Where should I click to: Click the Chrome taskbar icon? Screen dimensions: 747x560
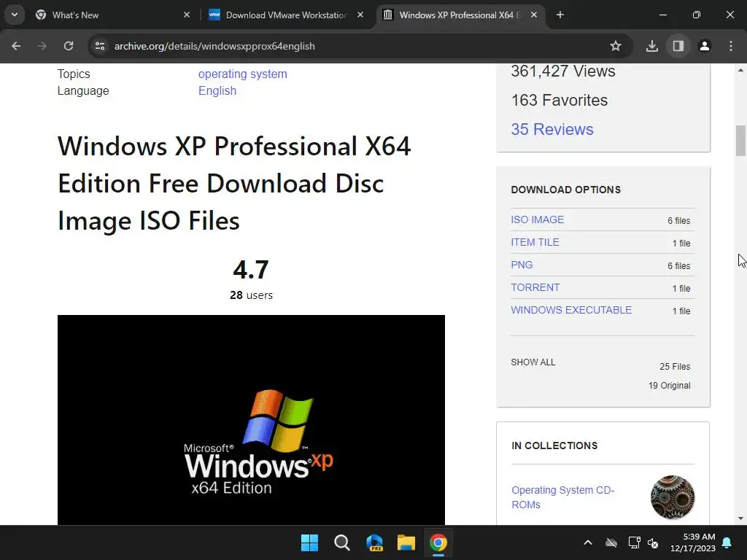438,542
